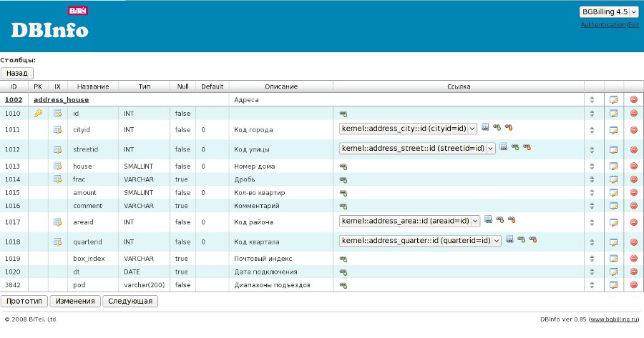The height and width of the screenshot is (338, 644).
Task: Click index icon in the quarterid row
Action: [58, 242]
